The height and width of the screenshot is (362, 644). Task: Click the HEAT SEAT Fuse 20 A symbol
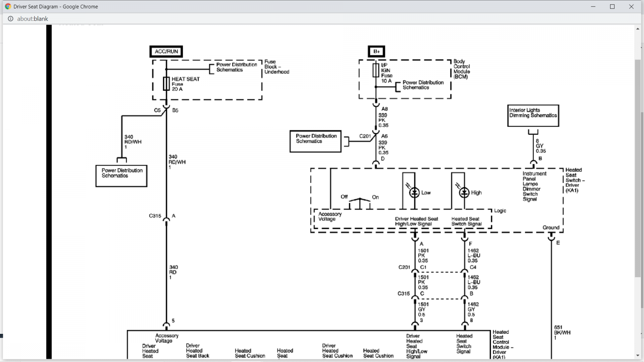(x=166, y=84)
